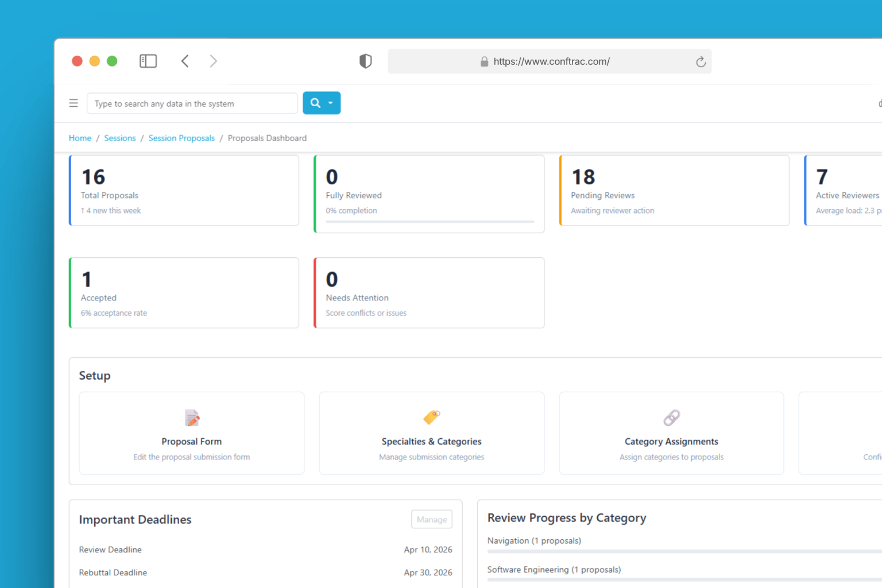
Task: Click the Category Assignments link icon
Action: pyautogui.click(x=672, y=417)
